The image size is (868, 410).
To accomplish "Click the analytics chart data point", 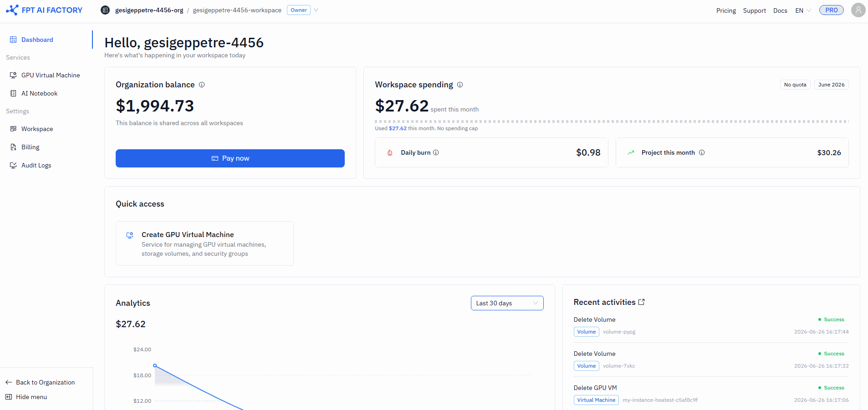I will click(x=155, y=365).
